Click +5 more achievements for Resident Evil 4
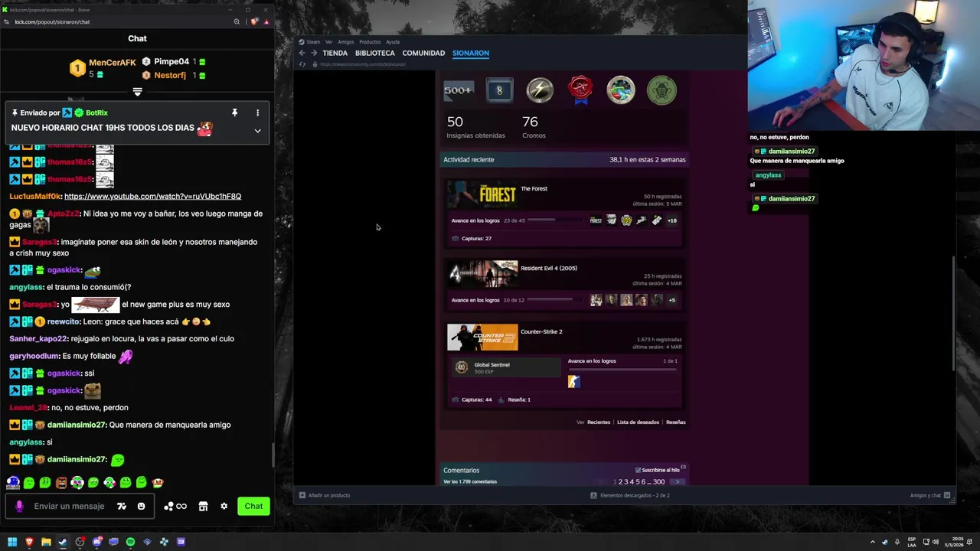980x551 pixels. [671, 300]
